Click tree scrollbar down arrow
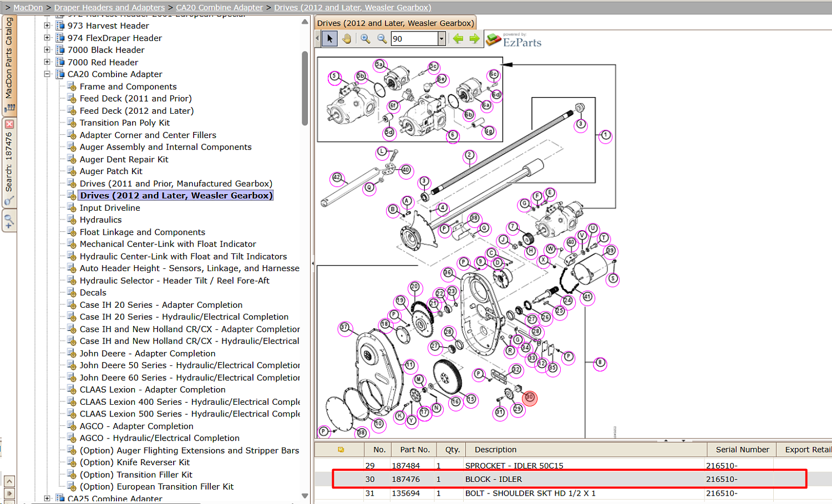The image size is (832, 504). point(305,496)
